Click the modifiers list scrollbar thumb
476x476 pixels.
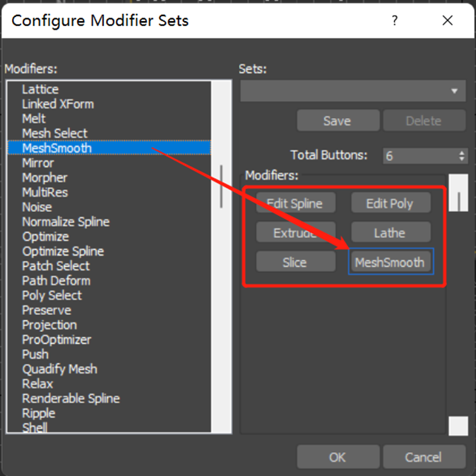point(222,186)
